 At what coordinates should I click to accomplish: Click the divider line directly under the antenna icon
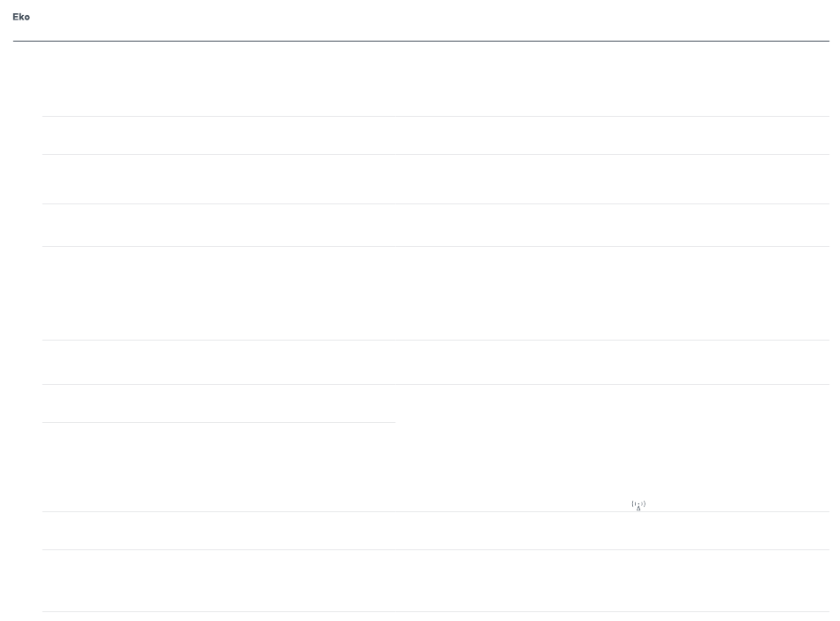pyautogui.click(x=436, y=511)
